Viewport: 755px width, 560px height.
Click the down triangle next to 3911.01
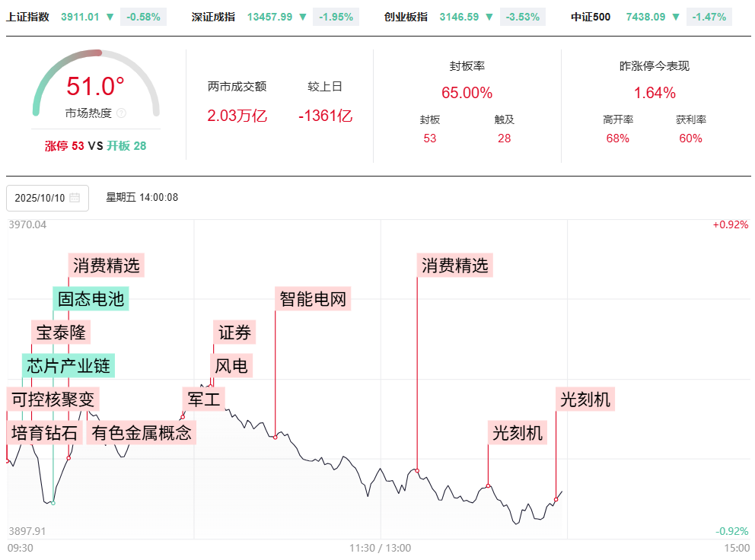tap(110, 17)
